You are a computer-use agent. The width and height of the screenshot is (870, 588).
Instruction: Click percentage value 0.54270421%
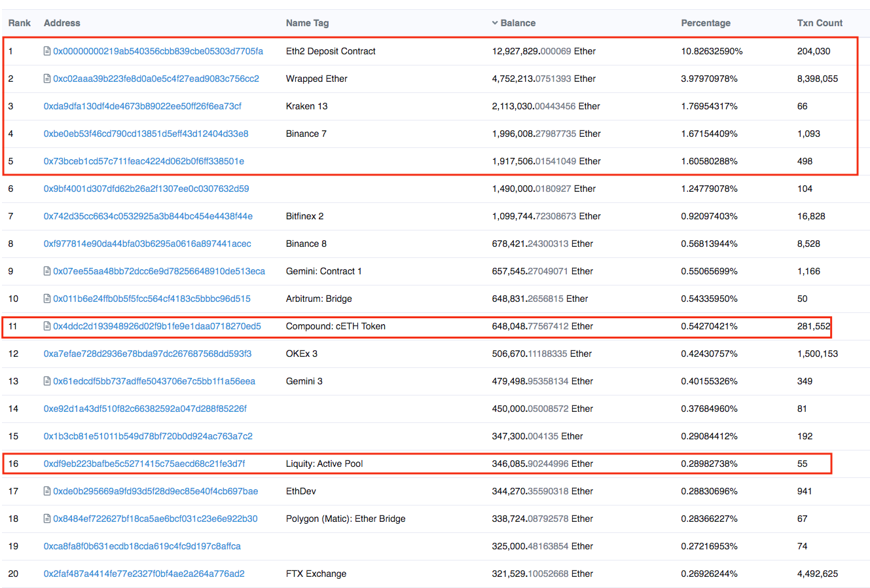(x=710, y=326)
